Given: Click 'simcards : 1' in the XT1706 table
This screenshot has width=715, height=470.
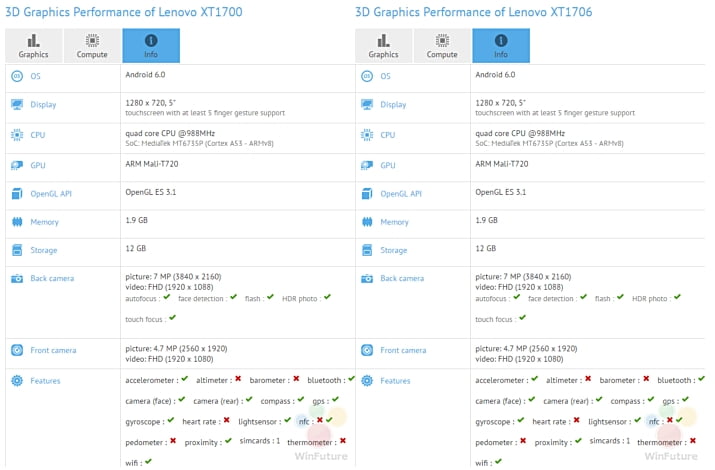Looking at the screenshot, I should pyautogui.click(x=610, y=441).
